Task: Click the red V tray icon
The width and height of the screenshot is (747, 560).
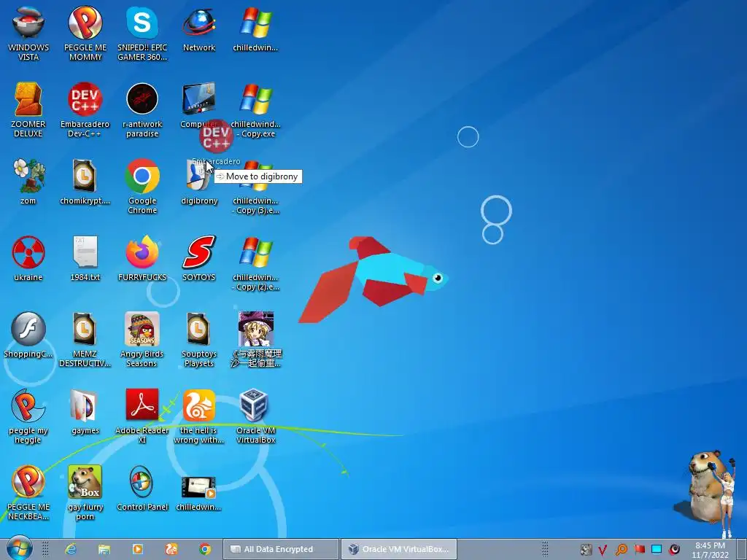Action: coord(603,550)
